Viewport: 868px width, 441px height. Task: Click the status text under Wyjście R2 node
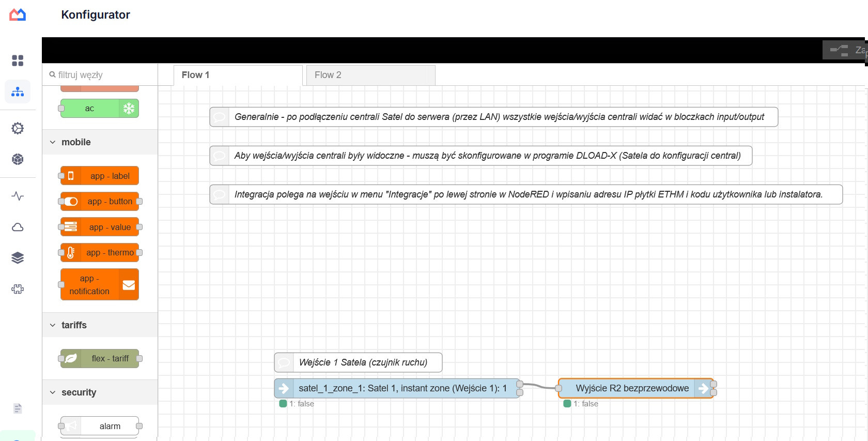point(585,404)
